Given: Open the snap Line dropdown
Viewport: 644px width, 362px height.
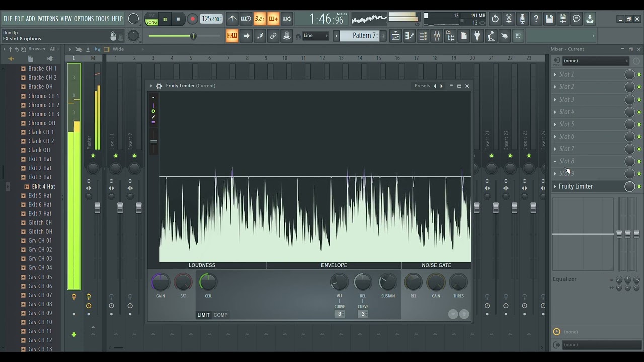Looking at the screenshot, I should point(315,36).
